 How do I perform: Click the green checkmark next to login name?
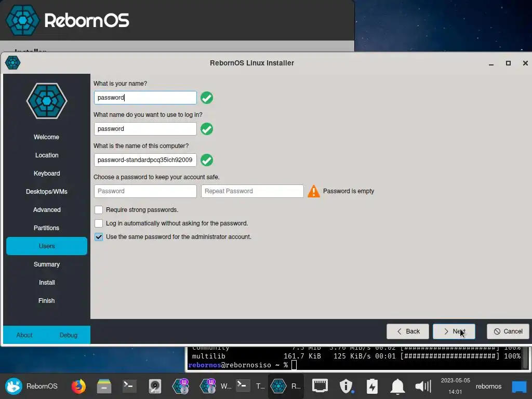(x=207, y=129)
